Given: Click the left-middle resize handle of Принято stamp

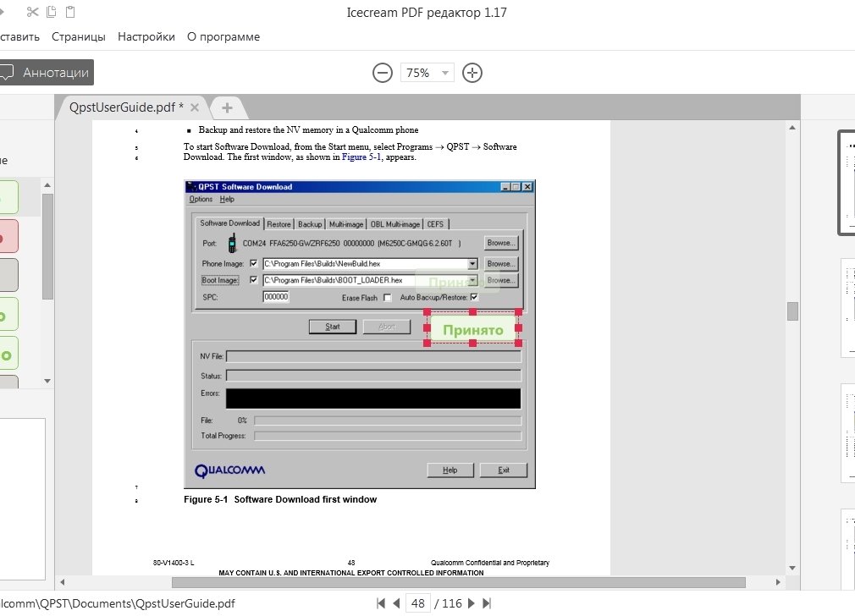Looking at the screenshot, I should point(427,327).
